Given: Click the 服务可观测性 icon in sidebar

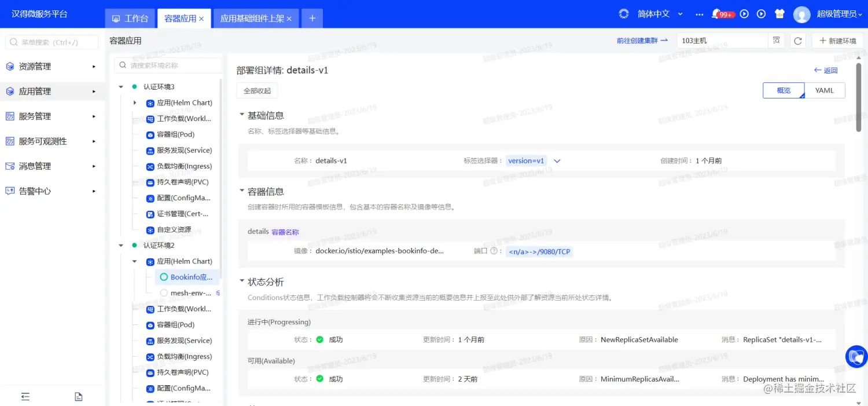Looking at the screenshot, I should point(10,141).
